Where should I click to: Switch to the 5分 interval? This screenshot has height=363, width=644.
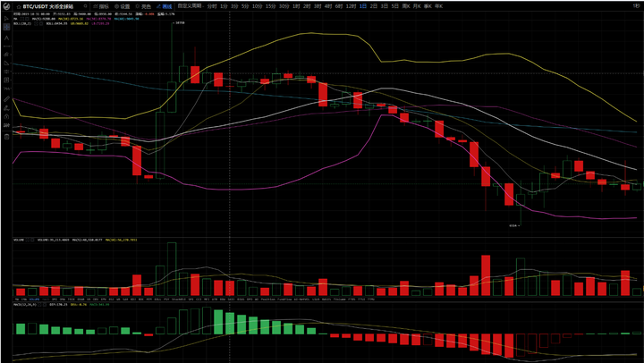click(x=245, y=6)
